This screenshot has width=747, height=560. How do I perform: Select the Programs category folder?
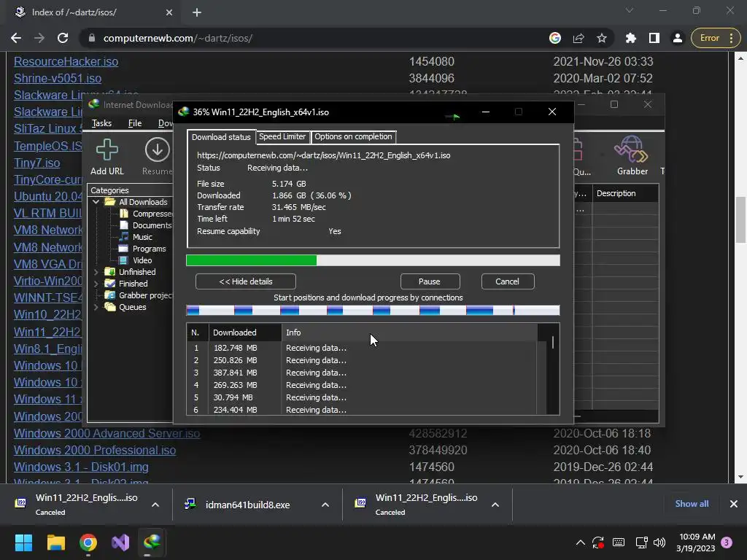click(x=149, y=249)
